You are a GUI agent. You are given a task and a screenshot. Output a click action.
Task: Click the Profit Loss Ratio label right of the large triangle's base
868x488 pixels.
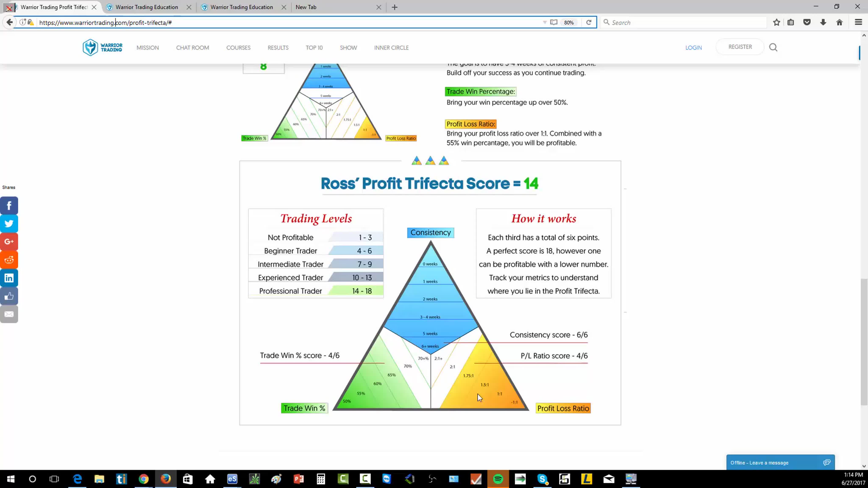point(563,408)
